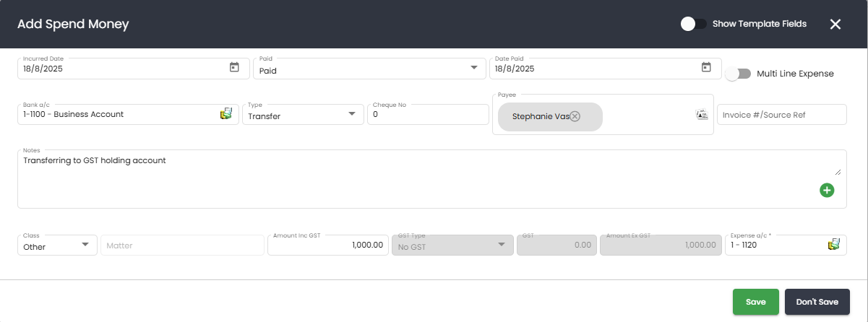Viewport: 868px width, 322px height.
Task: Toggle Show Template Fields switch
Action: [x=693, y=24]
